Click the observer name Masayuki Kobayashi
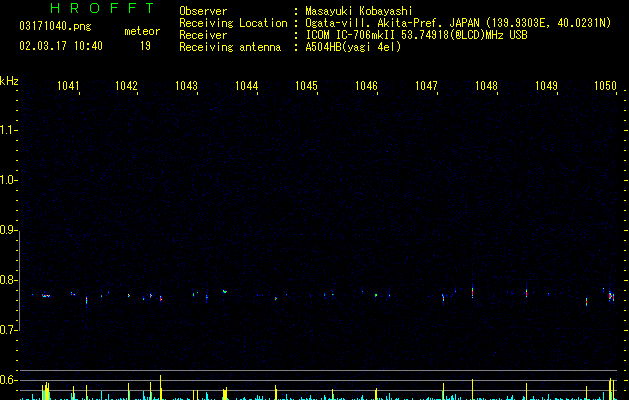 point(359,11)
